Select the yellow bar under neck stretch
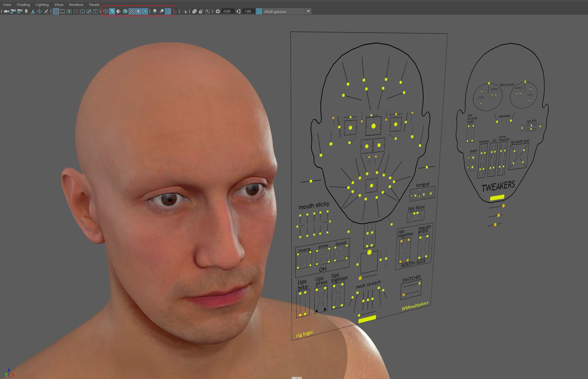The image size is (588, 379). (x=367, y=319)
